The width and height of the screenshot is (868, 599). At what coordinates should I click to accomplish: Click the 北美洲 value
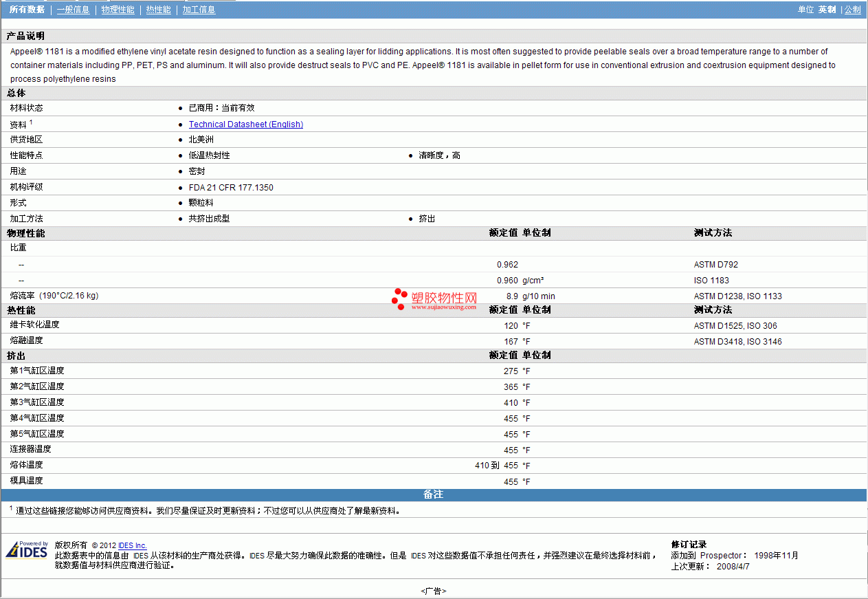[201, 140]
